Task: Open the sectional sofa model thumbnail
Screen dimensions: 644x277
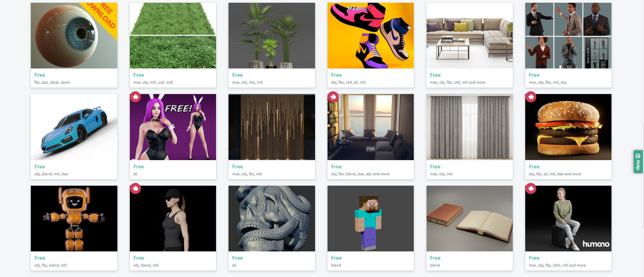Action: [469, 36]
